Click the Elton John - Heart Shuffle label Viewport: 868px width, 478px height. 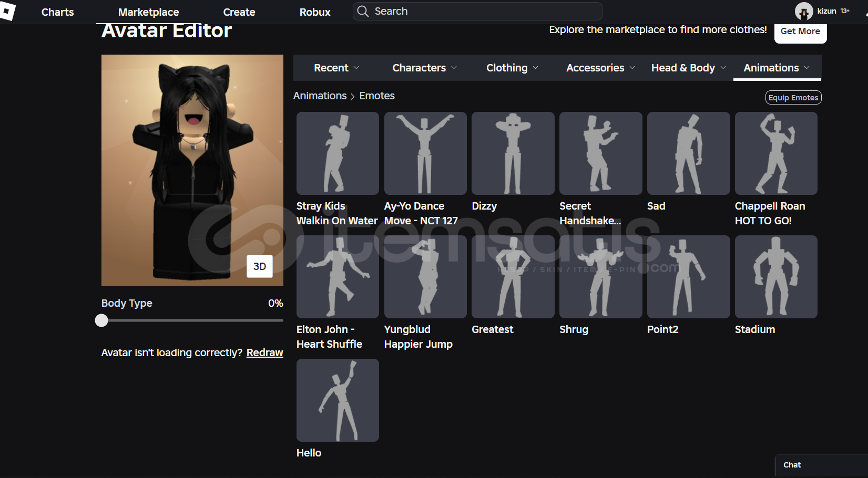click(x=330, y=337)
